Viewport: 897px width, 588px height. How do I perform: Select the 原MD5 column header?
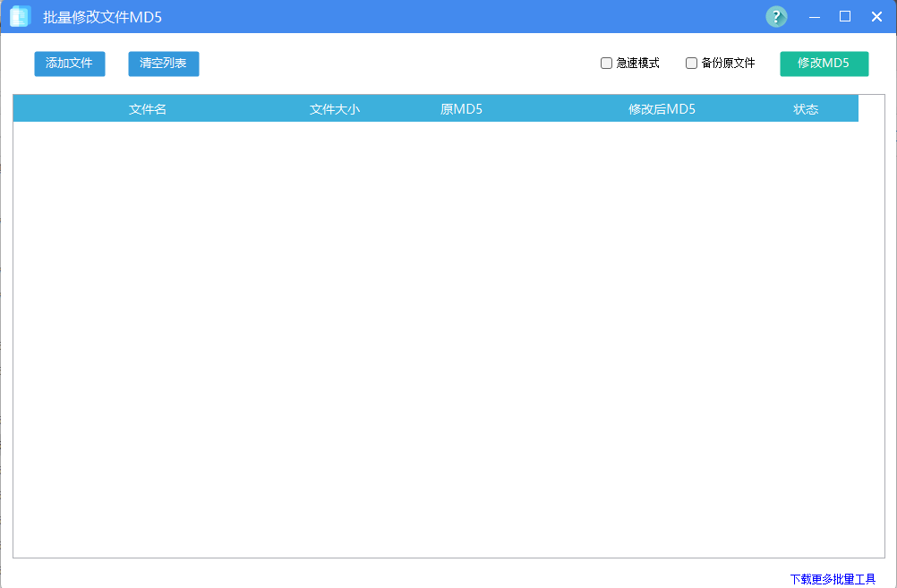pyautogui.click(x=461, y=108)
